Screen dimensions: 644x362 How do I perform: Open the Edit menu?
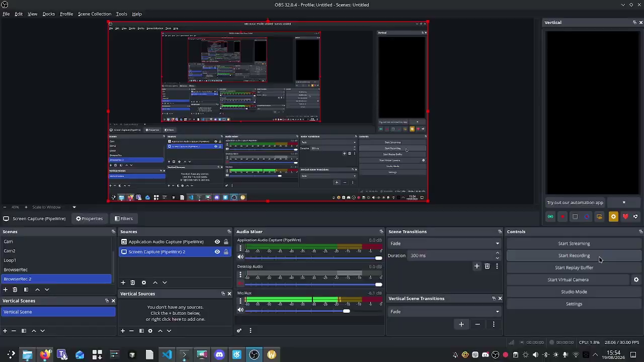(x=19, y=14)
